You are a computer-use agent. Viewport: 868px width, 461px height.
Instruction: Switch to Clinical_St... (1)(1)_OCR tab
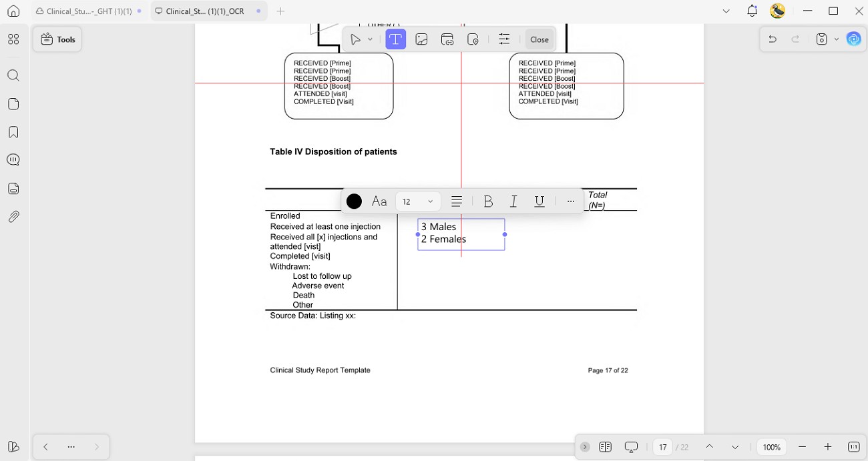click(205, 11)
